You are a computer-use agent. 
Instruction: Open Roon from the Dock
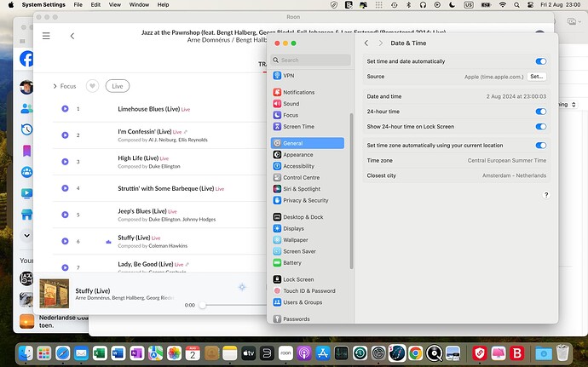[285, 353]
